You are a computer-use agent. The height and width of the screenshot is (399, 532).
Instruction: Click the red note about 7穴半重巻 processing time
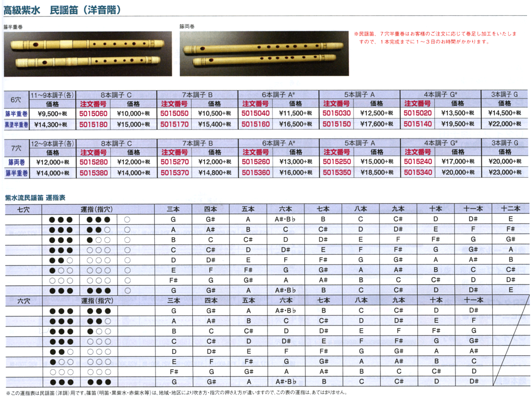pos(436,38)
